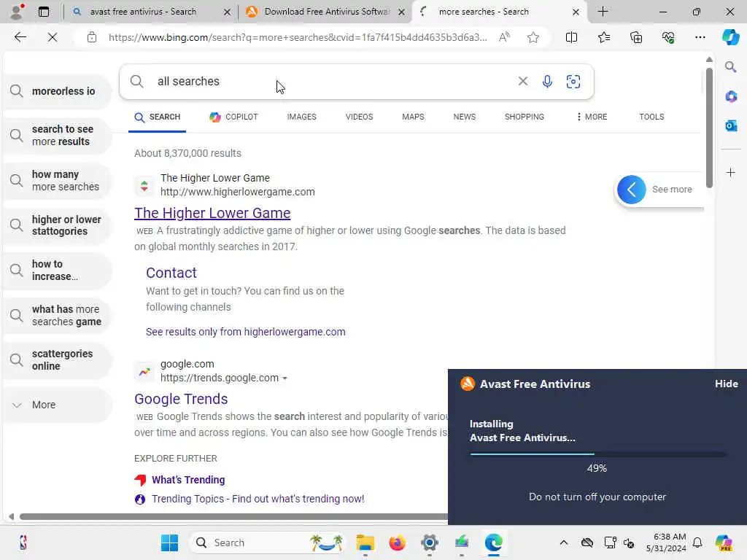Select the VIDEOS search tab

pos(359,117)
